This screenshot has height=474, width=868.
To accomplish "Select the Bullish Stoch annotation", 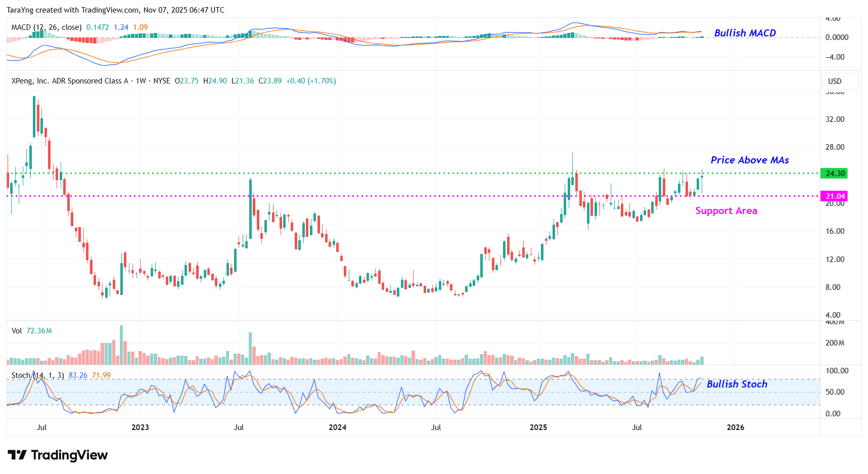I will pyautogui.click(x=737, y=384).
